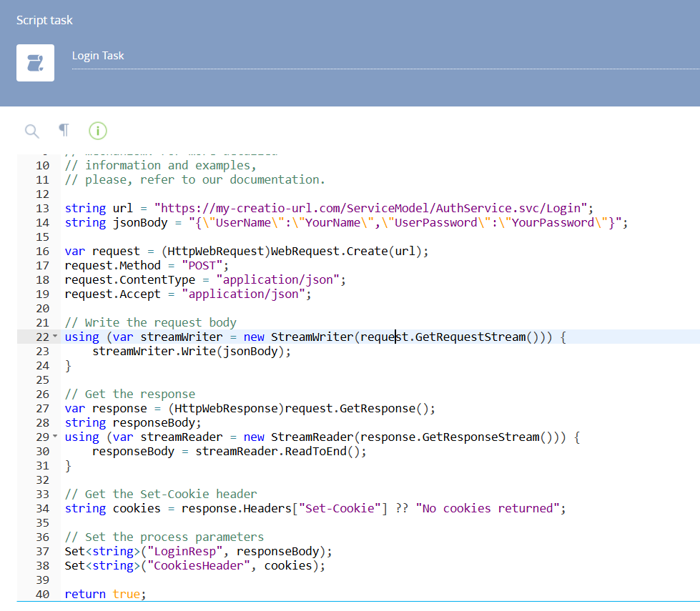The height and width of the screenshot is (611, 700).
Task: Open the search magnifier in code editor
Action: pyautogui.click(x=31, y=131)
